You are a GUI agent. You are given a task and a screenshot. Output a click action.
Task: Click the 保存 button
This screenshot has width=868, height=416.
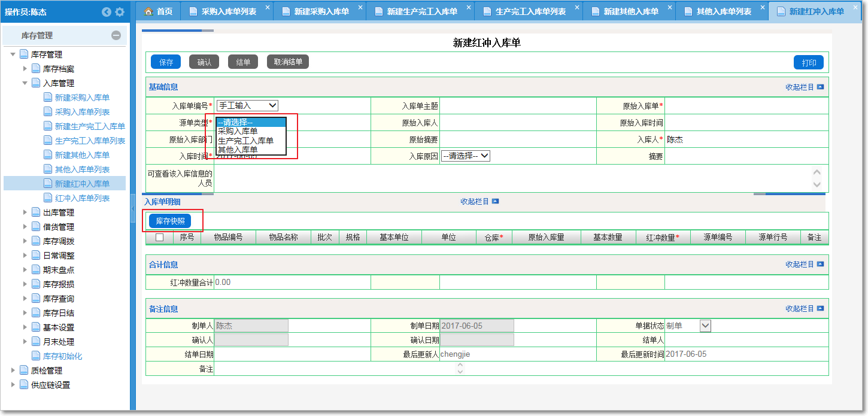pyautogui.click(x=166, y=62)
